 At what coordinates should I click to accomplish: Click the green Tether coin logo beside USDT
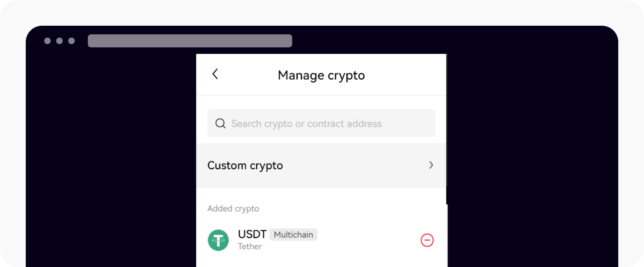pos(219,240)
